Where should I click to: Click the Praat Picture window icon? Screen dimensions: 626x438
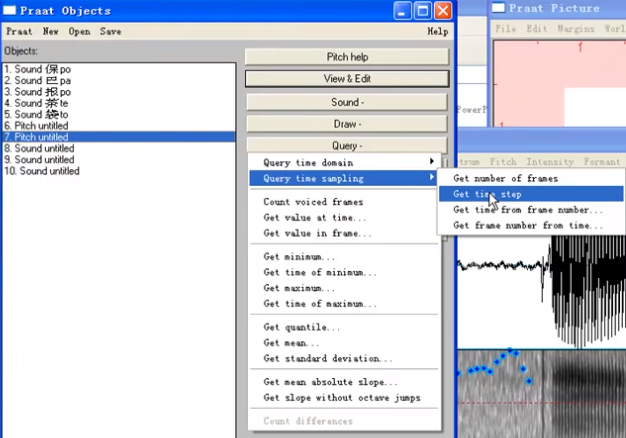click(x=498, y=7)
